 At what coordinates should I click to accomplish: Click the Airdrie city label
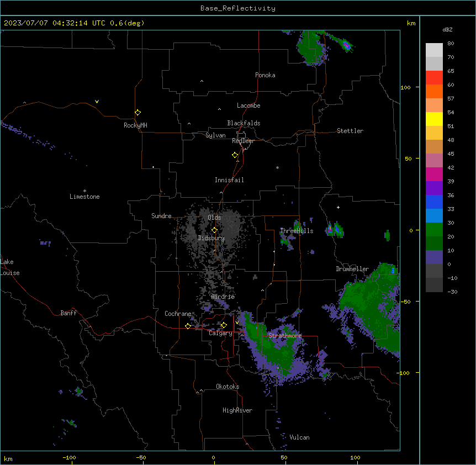pos(223,297)
